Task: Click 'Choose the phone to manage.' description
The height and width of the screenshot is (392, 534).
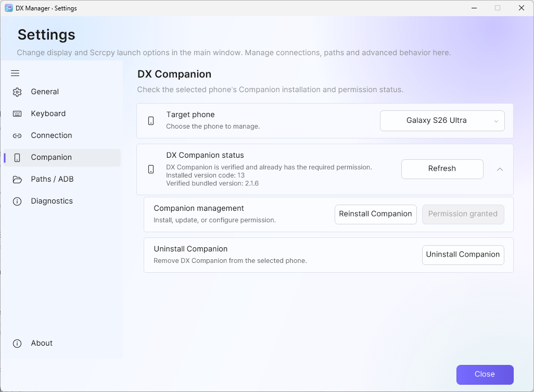Action: (x=213, y=127)
